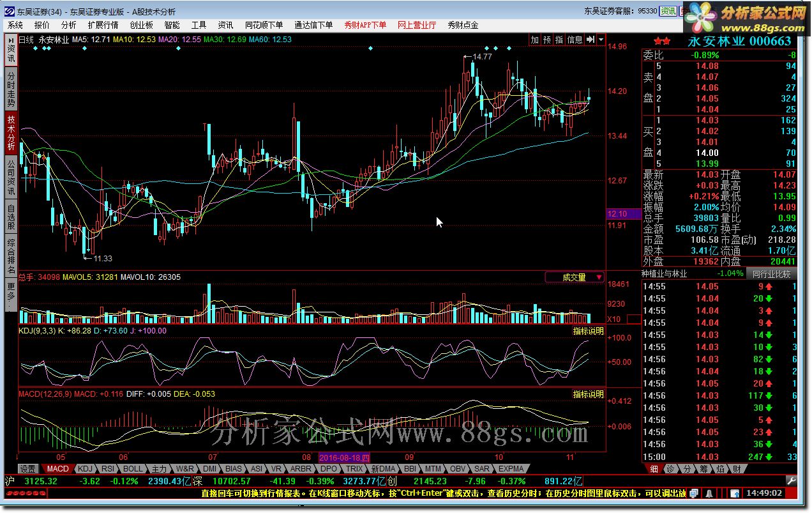Open 资讯 in the left sidebar
The width and height of the screenshot is (812, 513).
point(11,49)
